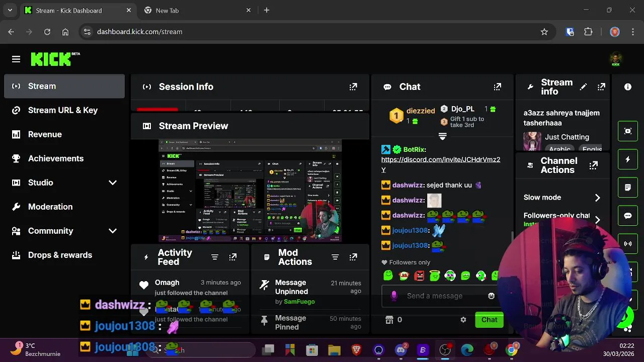The height and width of the screenshot is (362, 644).
Task: Open the info icon in the right rail
Action: pyautogui.click(x=628, y=87)
